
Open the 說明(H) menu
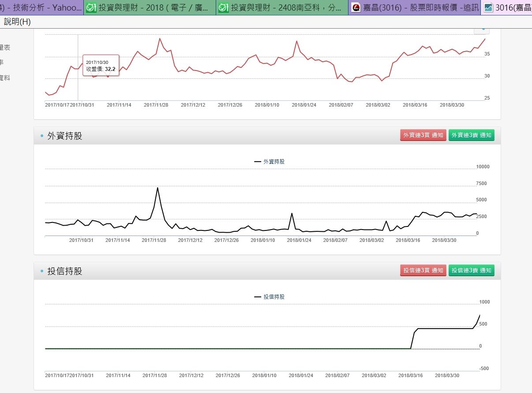tap(17, 22)
